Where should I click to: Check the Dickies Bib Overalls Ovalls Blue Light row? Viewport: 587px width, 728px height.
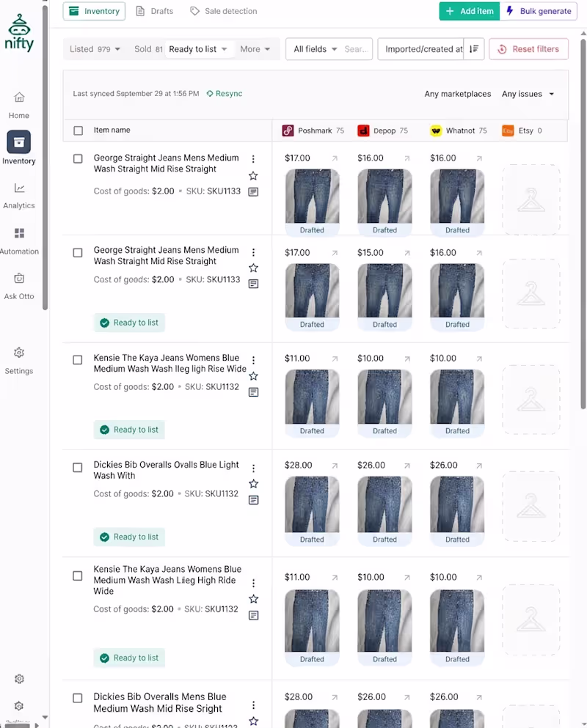coord(78,468)
